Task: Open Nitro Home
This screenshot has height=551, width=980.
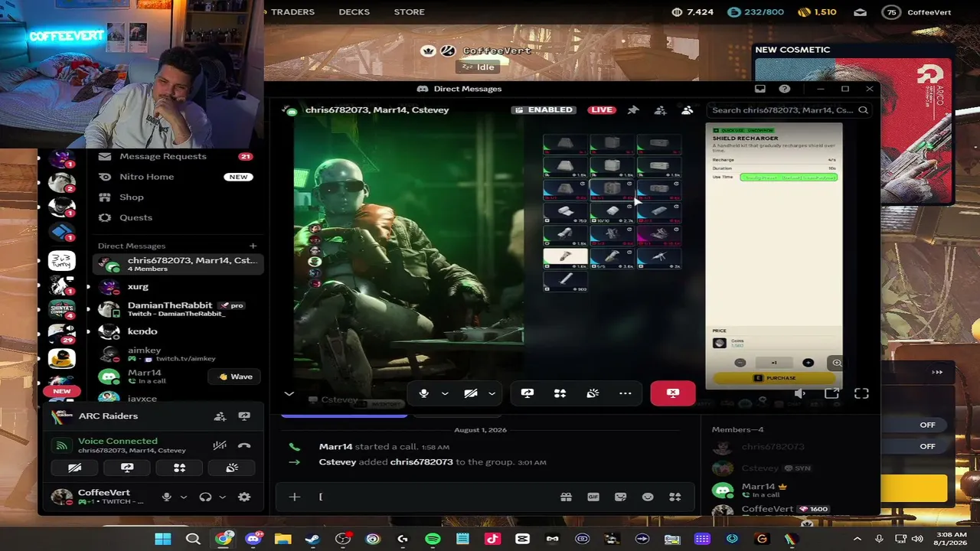Action: point(176,177)
